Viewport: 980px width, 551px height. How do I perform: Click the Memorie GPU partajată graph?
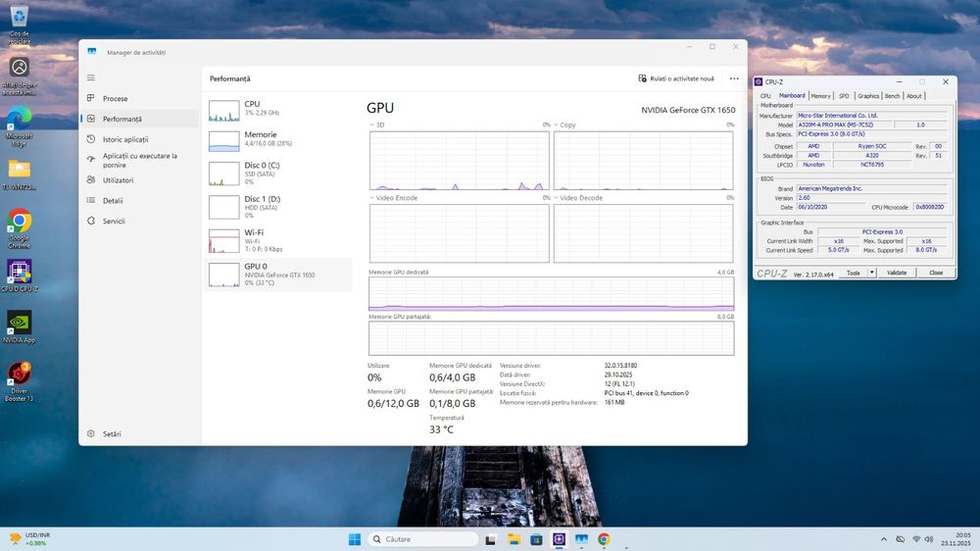[x=551, y=338]
